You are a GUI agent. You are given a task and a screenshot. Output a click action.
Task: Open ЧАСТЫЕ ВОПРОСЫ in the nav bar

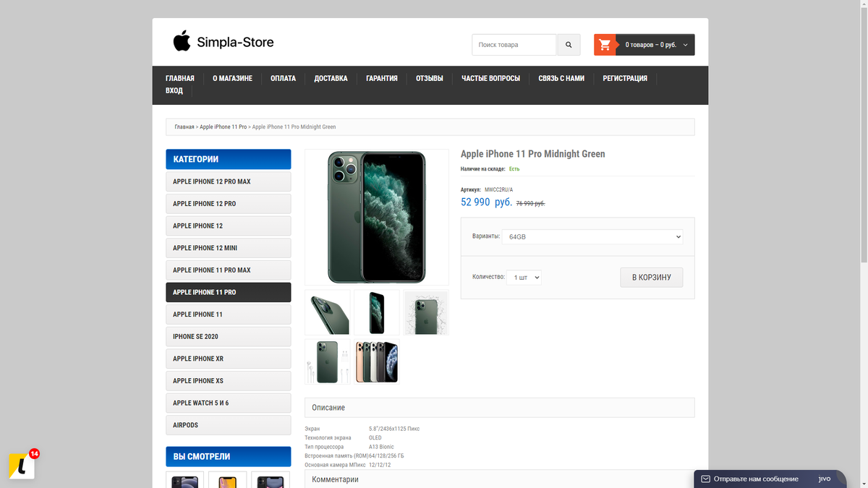click(490, 78)
